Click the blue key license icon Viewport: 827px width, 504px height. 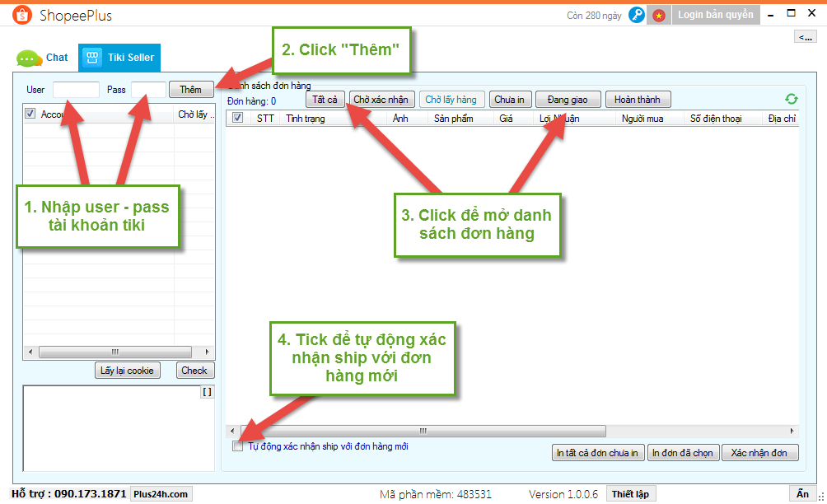click(x=637, y=15)
